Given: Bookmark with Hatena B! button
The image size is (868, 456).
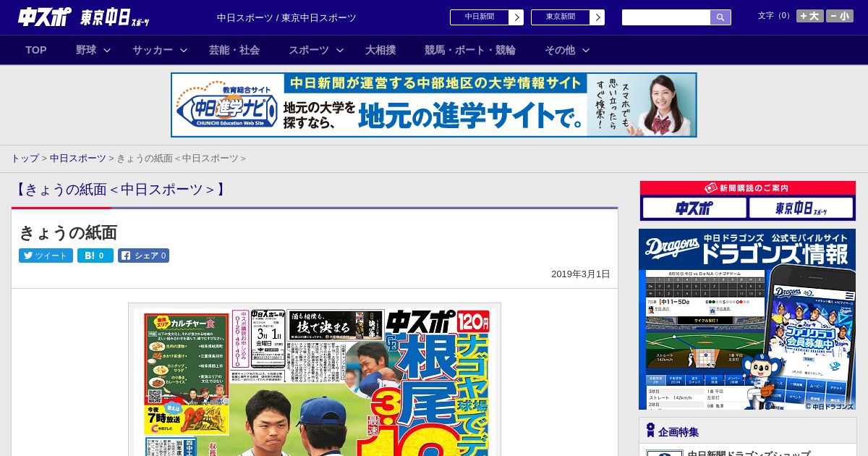Looking at the screenshot, I should pos(95,256).
